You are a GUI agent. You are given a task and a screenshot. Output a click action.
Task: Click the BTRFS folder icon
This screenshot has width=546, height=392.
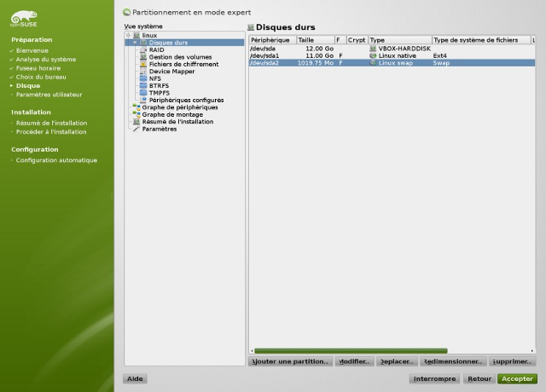coord(143,86)
